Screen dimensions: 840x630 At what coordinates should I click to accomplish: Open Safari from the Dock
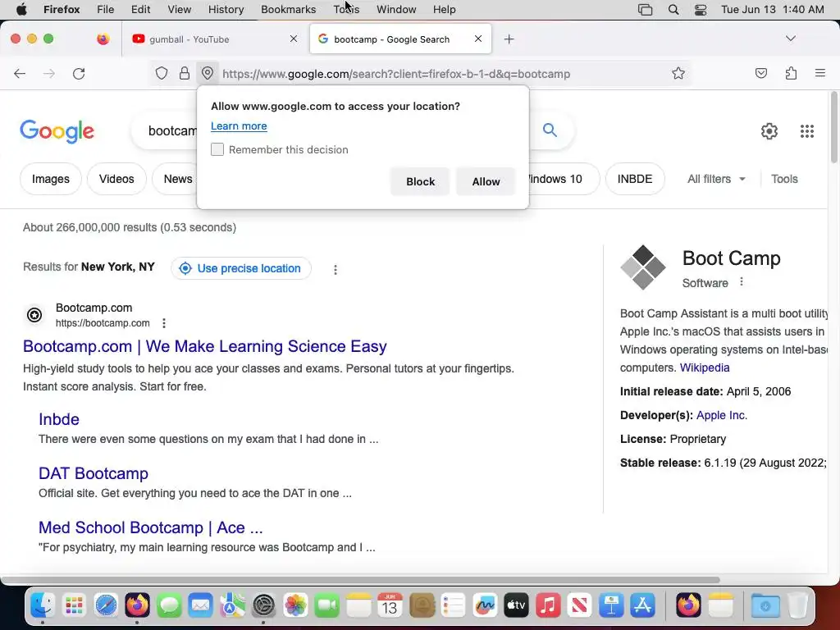(x=106, y=605)
